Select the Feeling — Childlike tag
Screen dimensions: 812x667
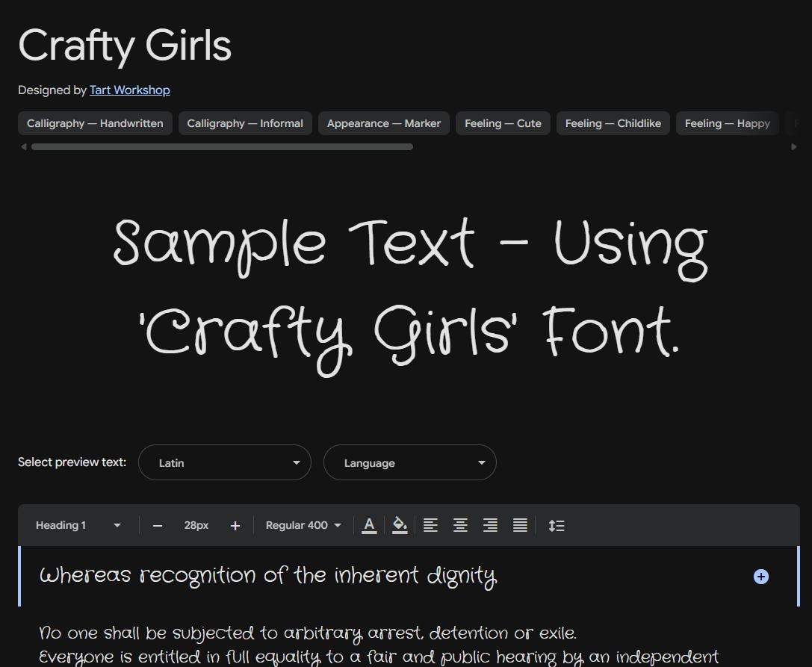[613, 123]
